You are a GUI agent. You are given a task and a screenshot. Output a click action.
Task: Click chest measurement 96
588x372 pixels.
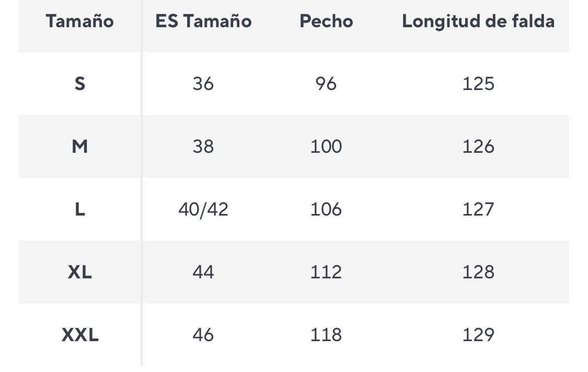coord(326,84)
